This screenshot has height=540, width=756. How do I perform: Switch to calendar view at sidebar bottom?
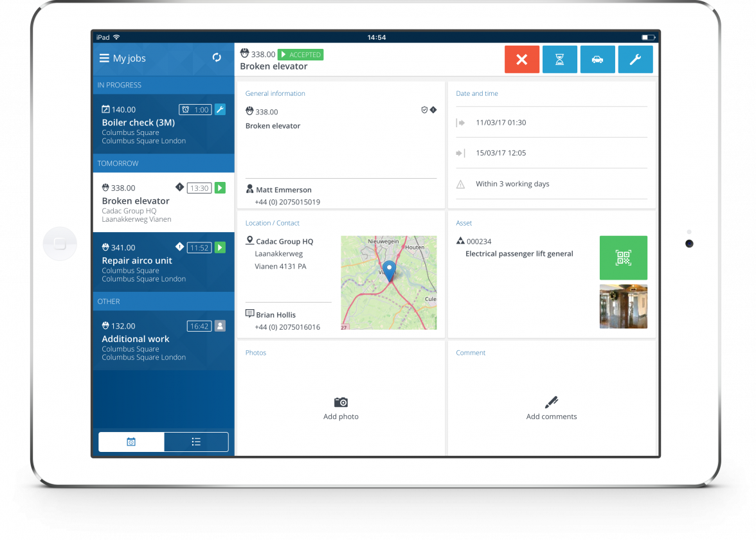tap(130, 442)
